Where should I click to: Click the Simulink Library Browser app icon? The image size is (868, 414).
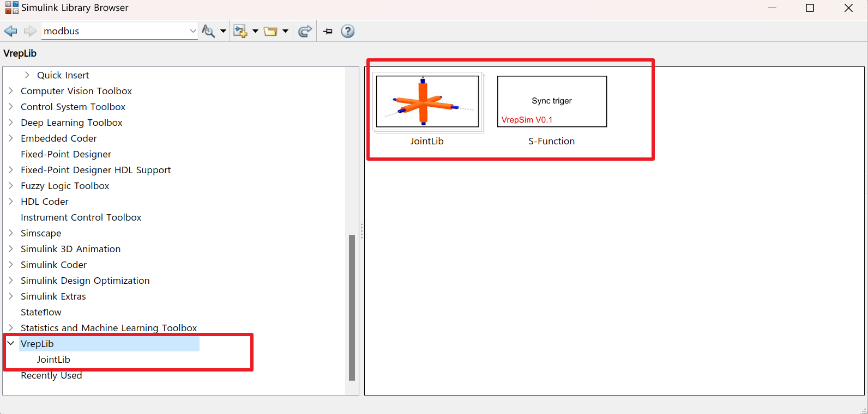11,8
